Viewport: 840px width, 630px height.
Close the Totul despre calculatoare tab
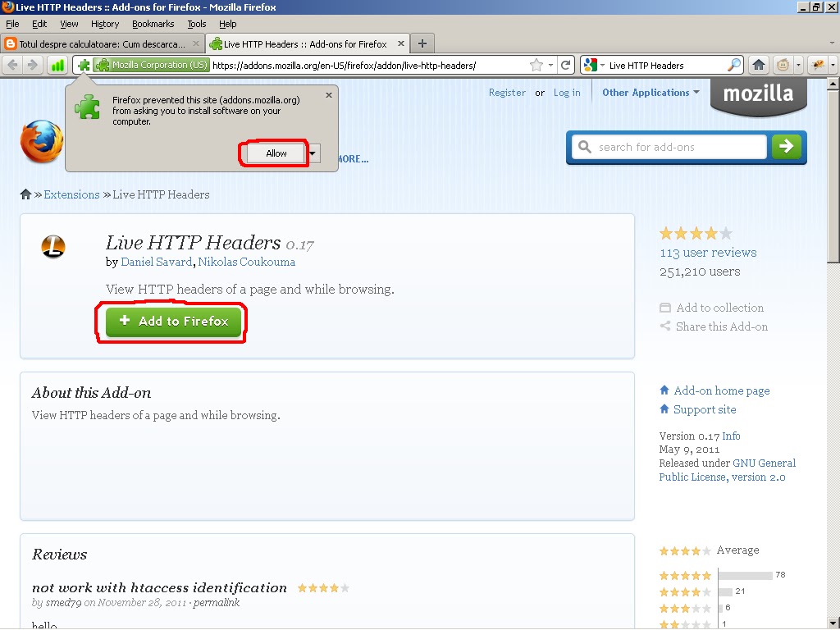195,43
